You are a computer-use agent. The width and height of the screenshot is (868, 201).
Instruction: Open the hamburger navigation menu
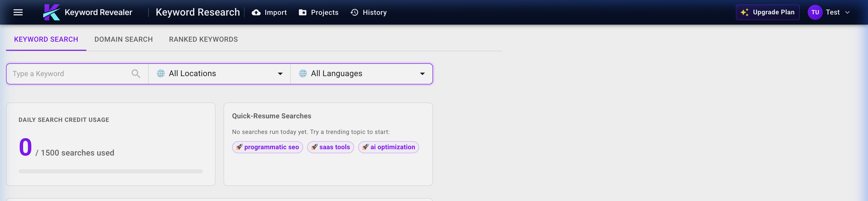(18, 13)
